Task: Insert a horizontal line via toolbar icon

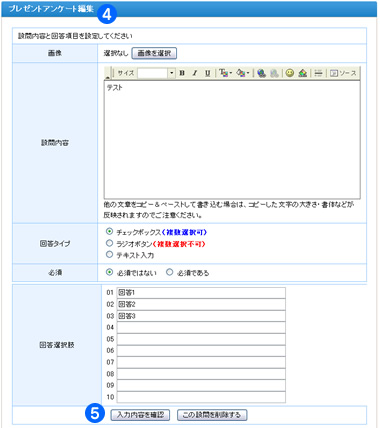Action: point(318,73)
